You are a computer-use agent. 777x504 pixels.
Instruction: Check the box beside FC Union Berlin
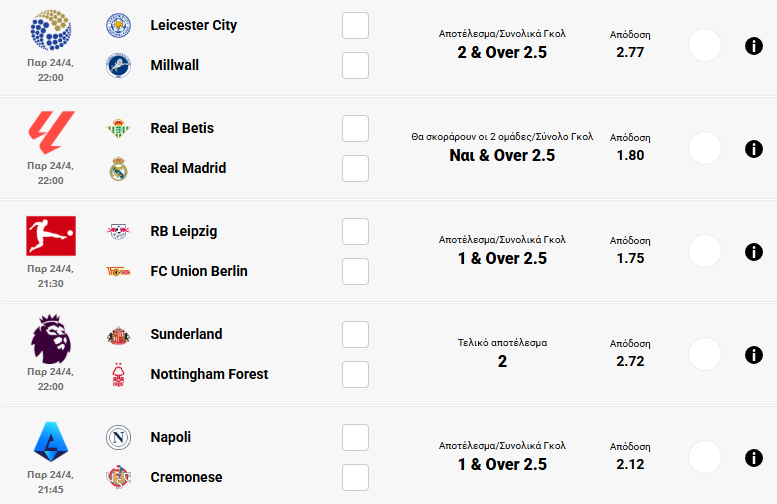pyautogui.click(x=355, y=271)
